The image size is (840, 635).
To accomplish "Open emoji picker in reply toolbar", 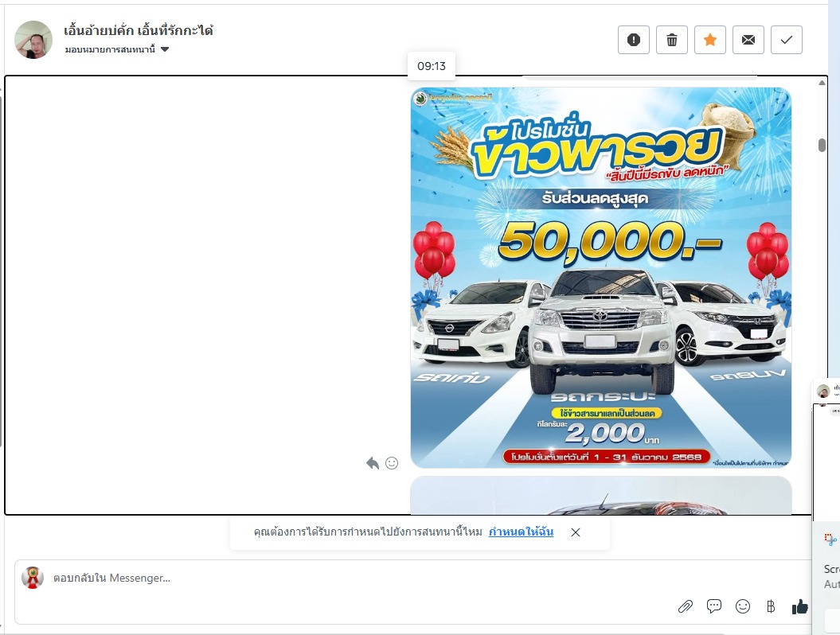I will pos(743,606).
